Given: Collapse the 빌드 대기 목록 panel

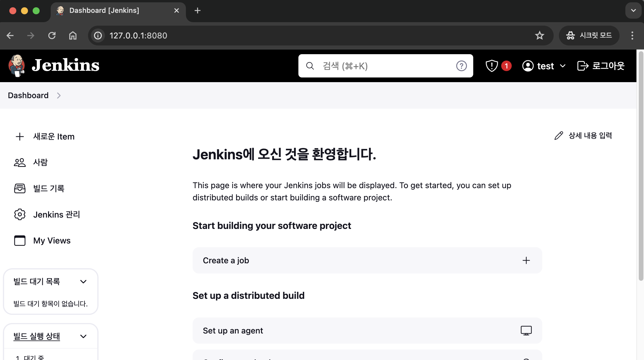Looking at the screenshot, I should 83,282.
